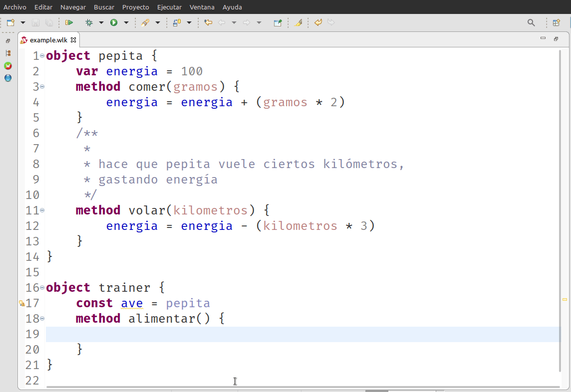Image resolution: width=571 pixels, height=392 pixels.
Task: Click the search magnifier icon
Action: click(x=531, y=22)
